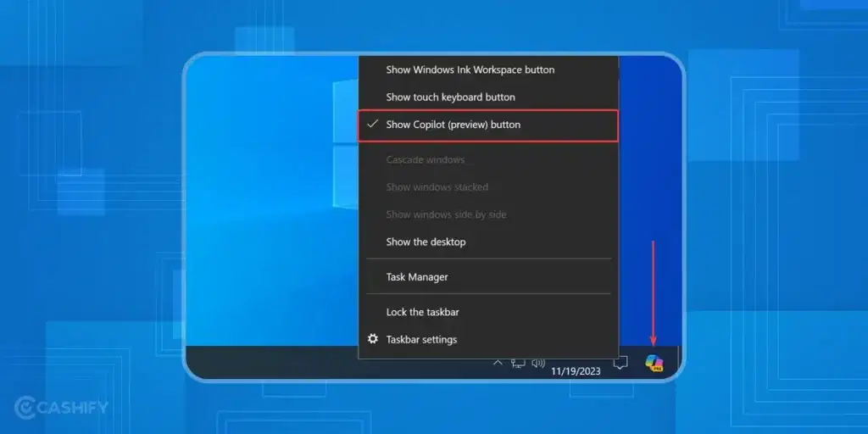
Task: Click the 11/19/2023 date in taskbar
Action: pos(576,371)
